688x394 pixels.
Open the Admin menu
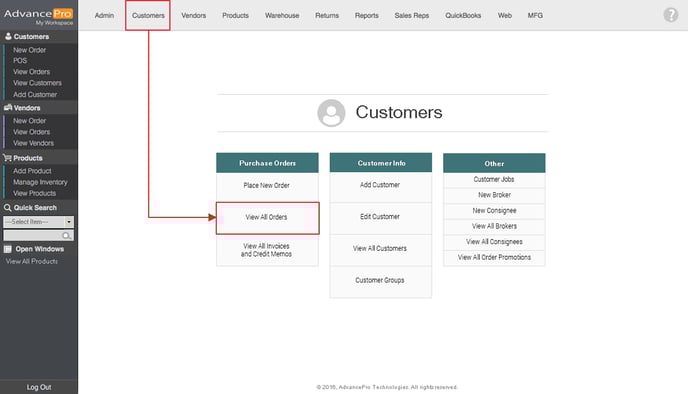[104, 15]
